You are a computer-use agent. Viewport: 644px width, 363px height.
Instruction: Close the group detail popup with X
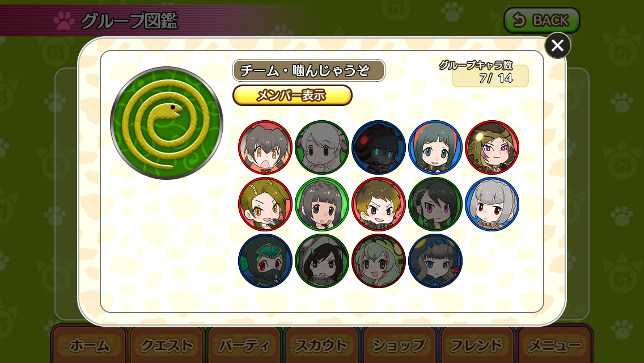(x=557, y=45)
